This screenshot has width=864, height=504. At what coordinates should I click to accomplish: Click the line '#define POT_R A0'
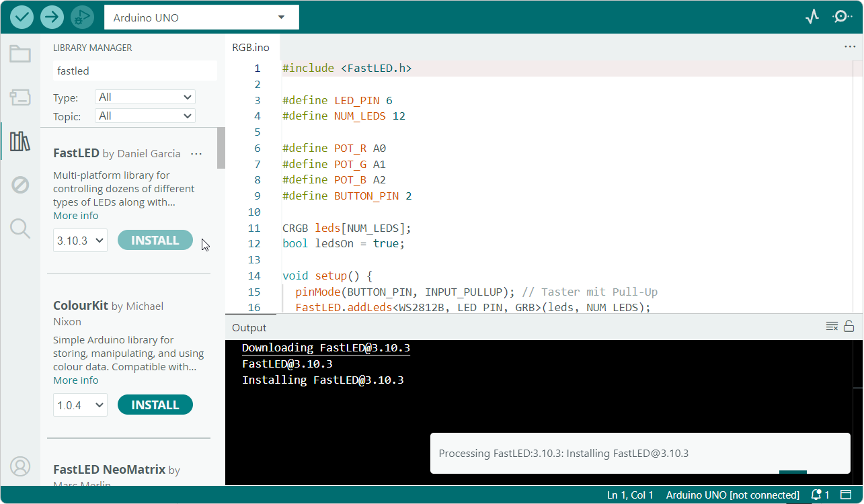pyautogui.click(x=334, y=149)
